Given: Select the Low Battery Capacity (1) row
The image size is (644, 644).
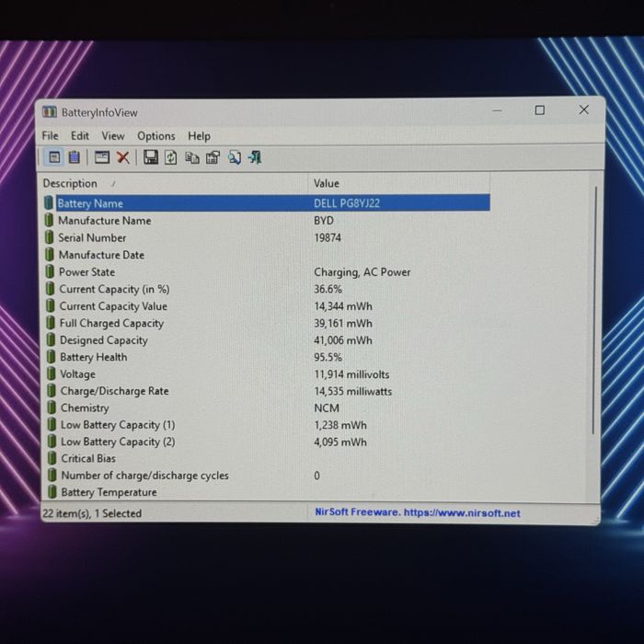Looking at the screenshot, I should point(267,425).
